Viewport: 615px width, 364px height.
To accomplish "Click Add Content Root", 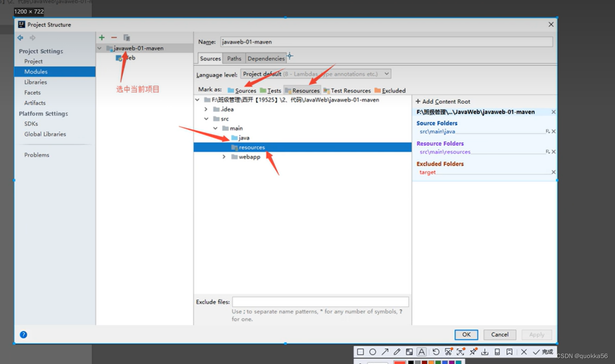I will 443,101.
